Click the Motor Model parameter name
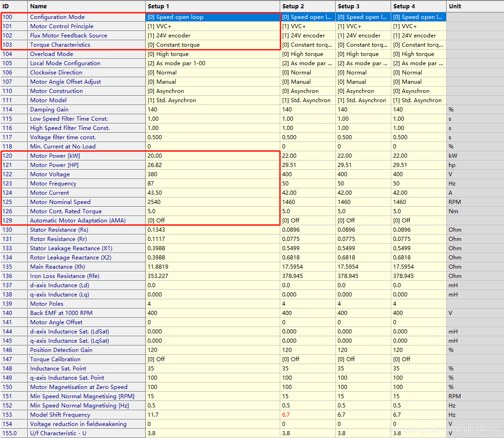The image size is (504, 438). (48, 100)
